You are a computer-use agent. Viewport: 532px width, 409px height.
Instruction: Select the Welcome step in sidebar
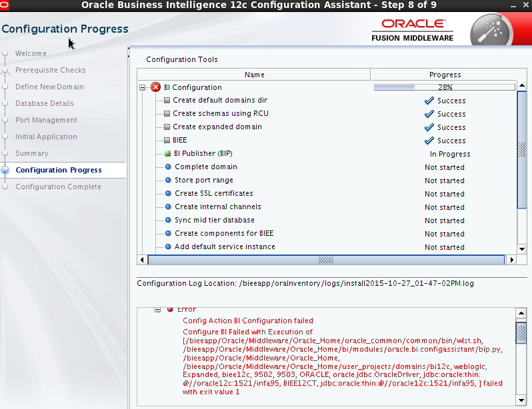tap(31, 53)
